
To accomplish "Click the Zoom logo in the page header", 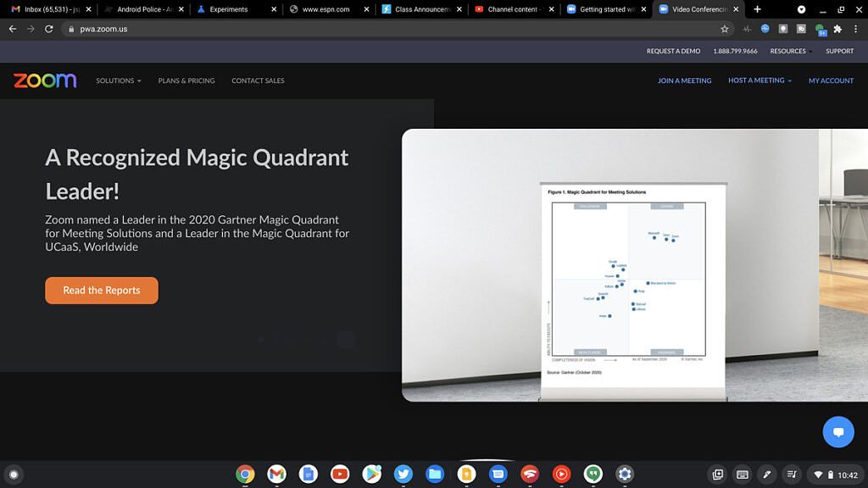I will pos(43,80).
